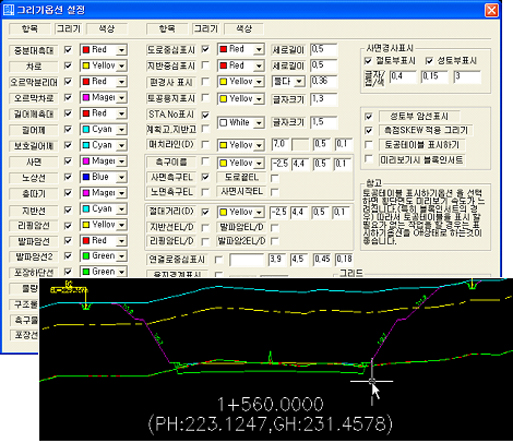Edit the 글자크기 field showing 1.5
The image size is (513, 443).
click(323, 122)
